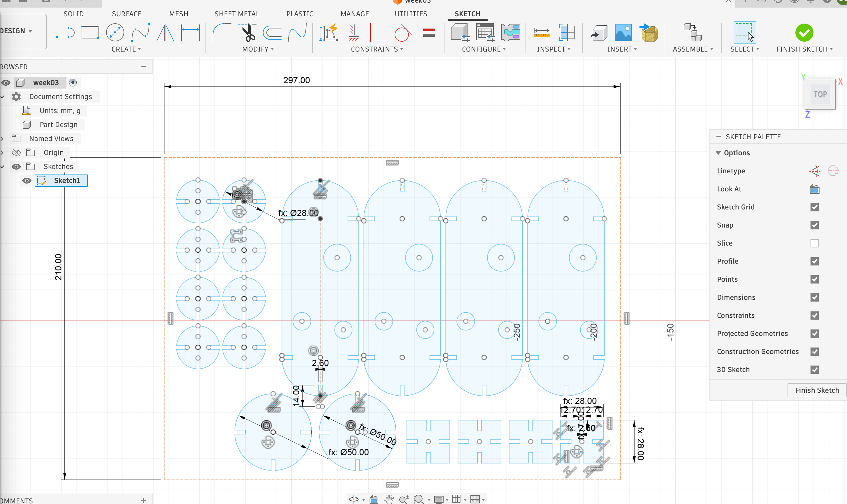Open the CREATE dropdown menu

126,49
